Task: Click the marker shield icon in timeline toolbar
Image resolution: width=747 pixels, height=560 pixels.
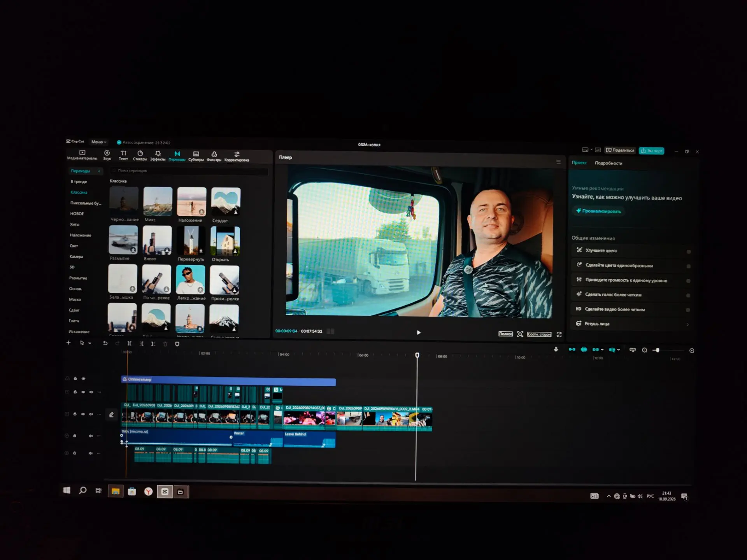Action: 177,344
